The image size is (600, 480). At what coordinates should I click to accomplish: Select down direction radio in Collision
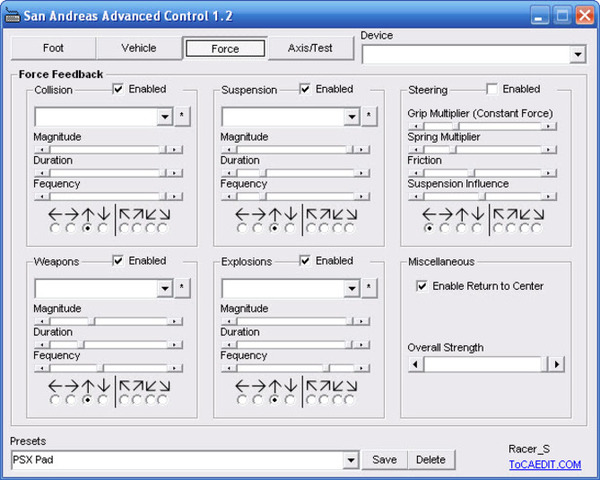103,229
